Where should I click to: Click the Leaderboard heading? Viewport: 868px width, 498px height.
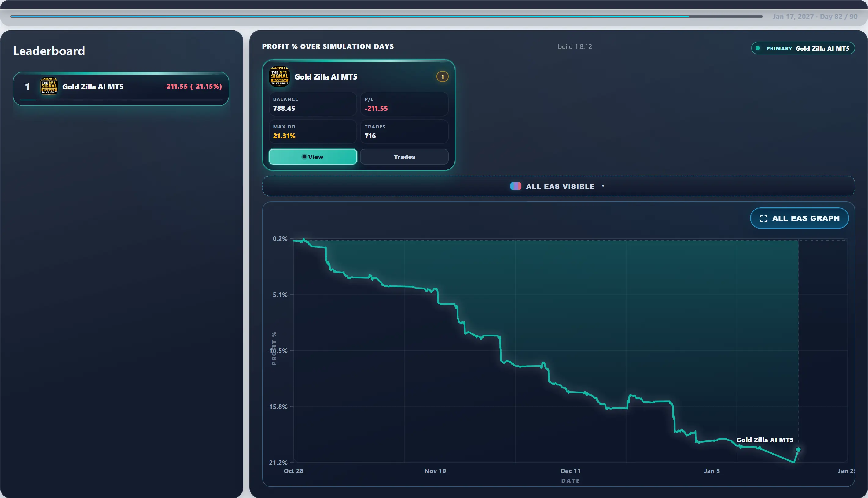coord(49,50)
